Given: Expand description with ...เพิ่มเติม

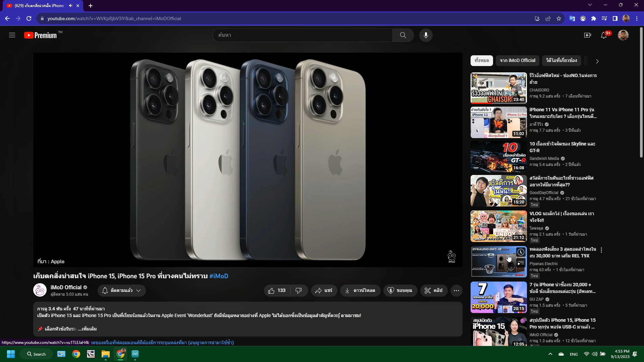Looking at the screenshot, I should coord(87,329).
